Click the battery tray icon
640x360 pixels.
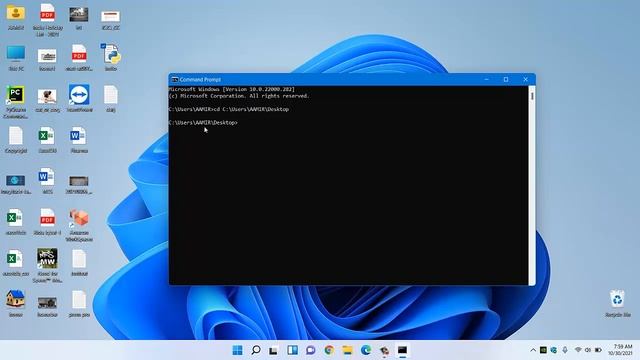(598, 350)
